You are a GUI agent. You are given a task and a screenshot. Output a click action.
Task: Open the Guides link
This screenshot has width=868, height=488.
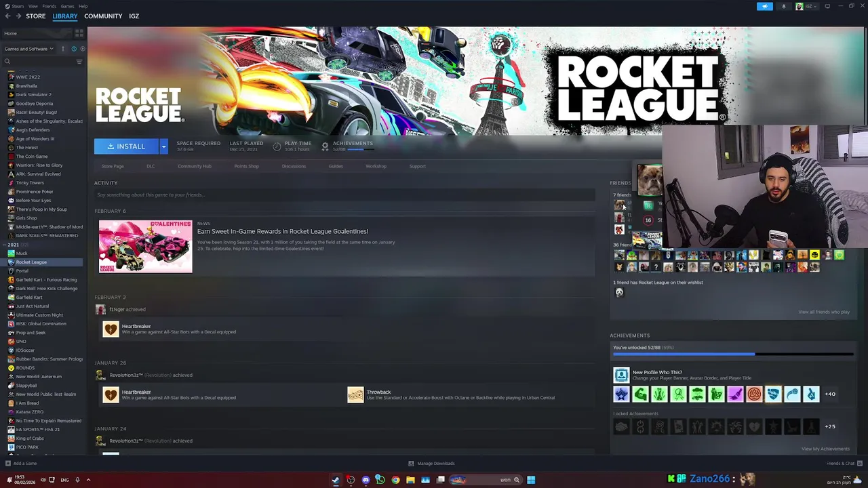click(x=336, y=166)
